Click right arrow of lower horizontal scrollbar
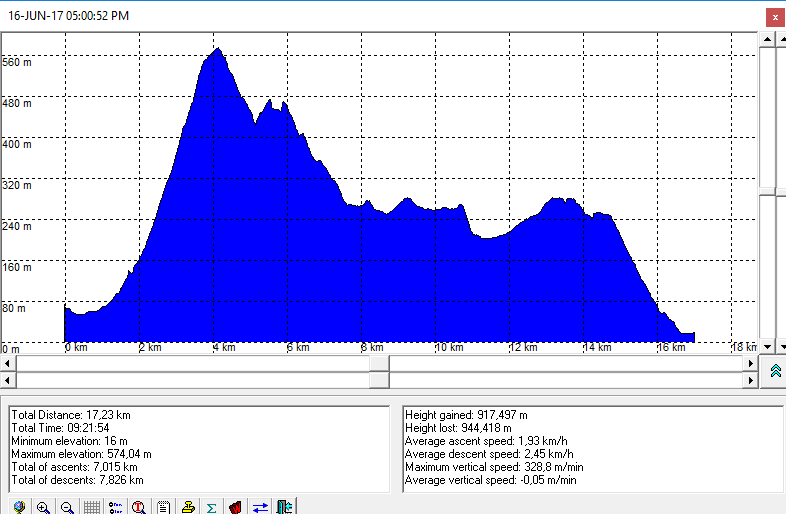 pos(751,380)
